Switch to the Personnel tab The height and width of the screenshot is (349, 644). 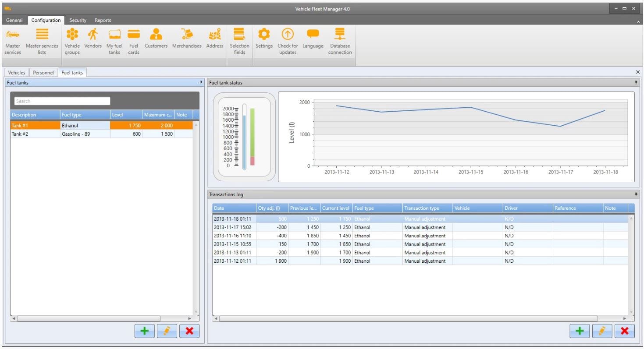point(43,72)
